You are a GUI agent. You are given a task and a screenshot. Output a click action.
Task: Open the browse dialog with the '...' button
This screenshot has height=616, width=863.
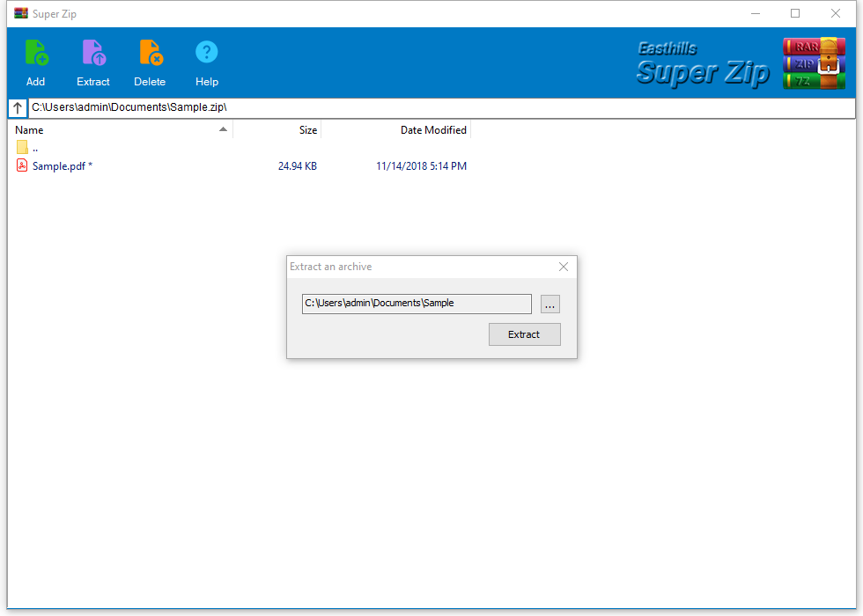pyautogui.click(x=550, y=304)
